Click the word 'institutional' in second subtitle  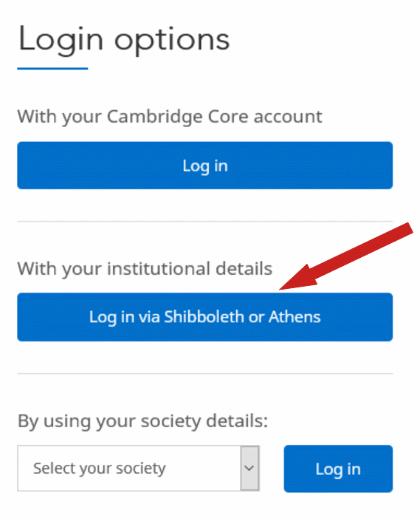click(x=159, y=268)
